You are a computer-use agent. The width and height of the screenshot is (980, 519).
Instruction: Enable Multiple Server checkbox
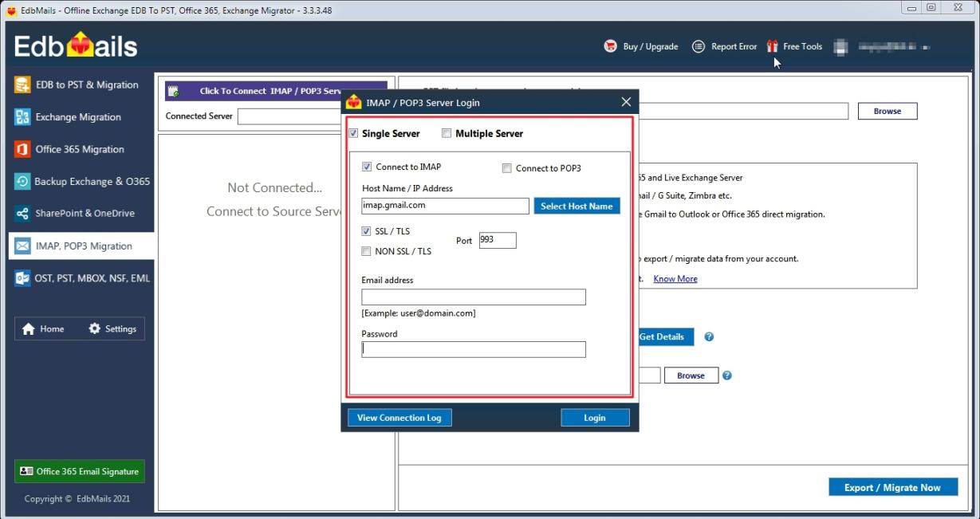447,133
